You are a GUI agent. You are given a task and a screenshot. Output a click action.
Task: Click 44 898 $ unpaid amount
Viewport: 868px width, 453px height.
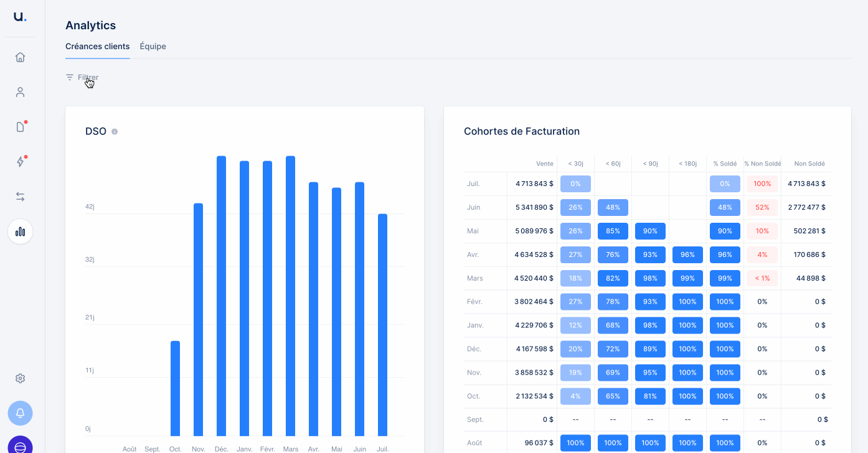(811, 278)
